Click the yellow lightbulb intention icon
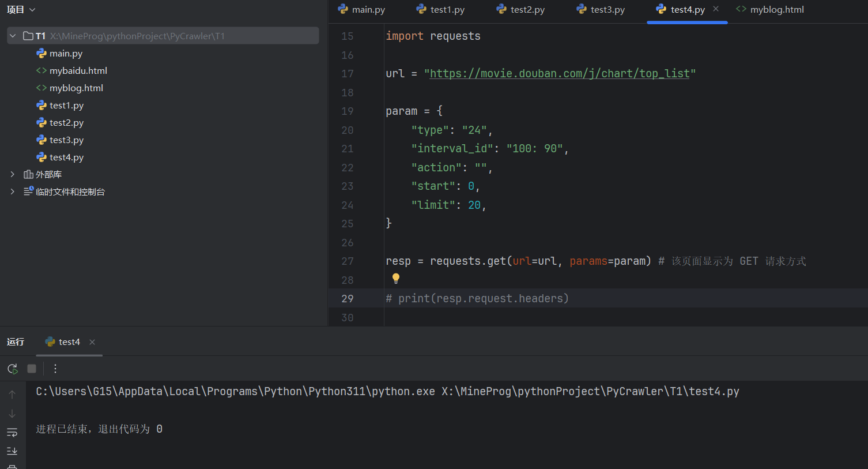Image resolution: width=868 pixels, height=469 pixels. (396, 279)
